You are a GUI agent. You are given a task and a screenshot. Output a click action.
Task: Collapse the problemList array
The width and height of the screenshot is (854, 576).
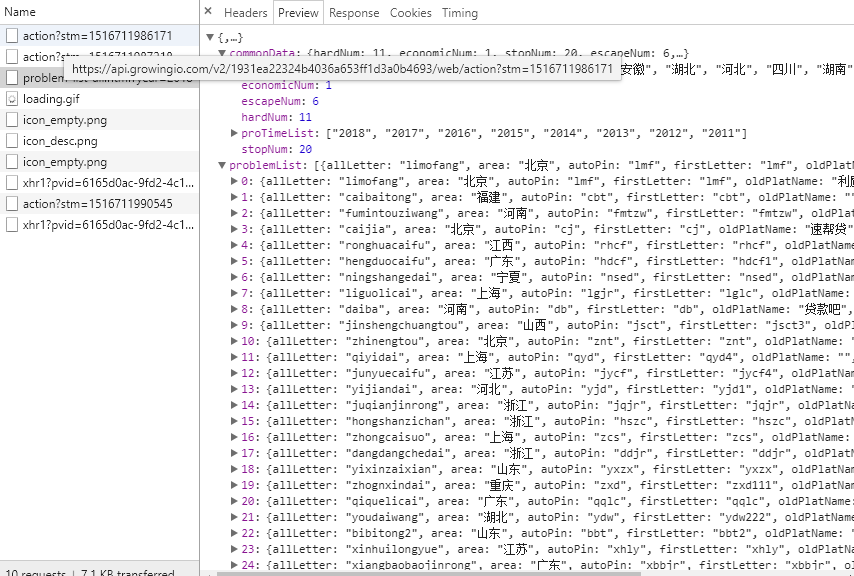pyautogui.click(x=222, y=165)
